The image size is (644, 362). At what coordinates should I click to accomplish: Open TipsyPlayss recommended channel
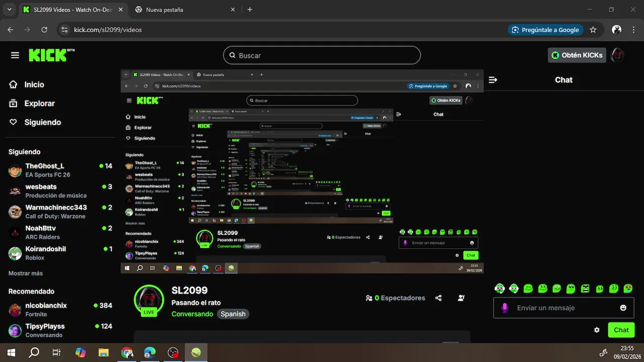[60, 330]
